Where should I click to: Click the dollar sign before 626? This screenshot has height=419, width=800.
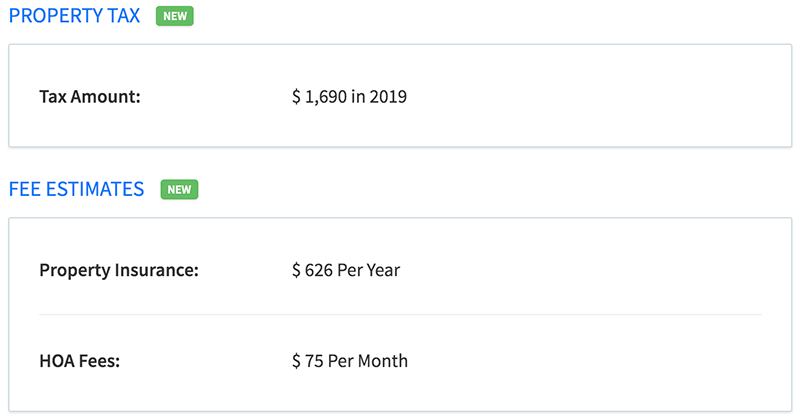(296, 270)
